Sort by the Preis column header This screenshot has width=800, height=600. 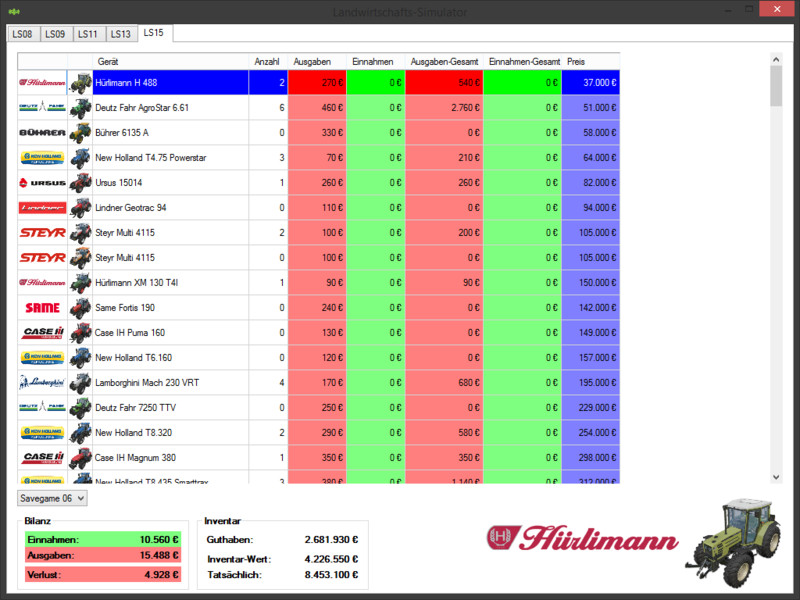coord(590,61)
